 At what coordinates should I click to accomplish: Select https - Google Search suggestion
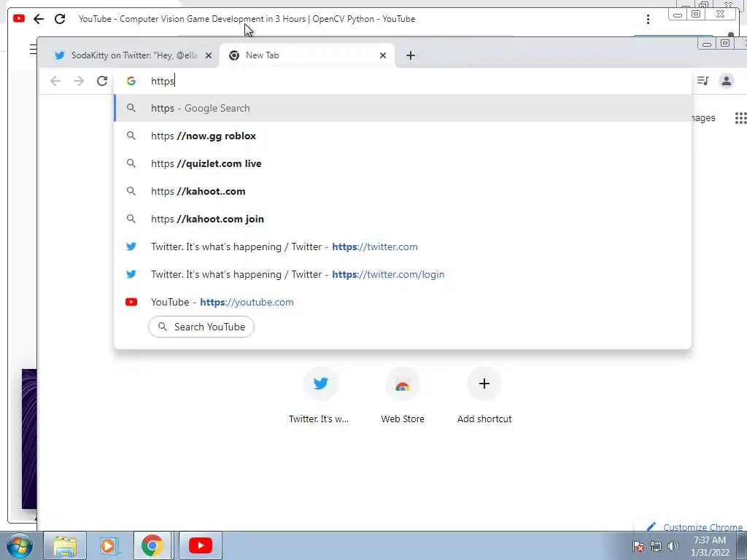[x=403, y=108]
